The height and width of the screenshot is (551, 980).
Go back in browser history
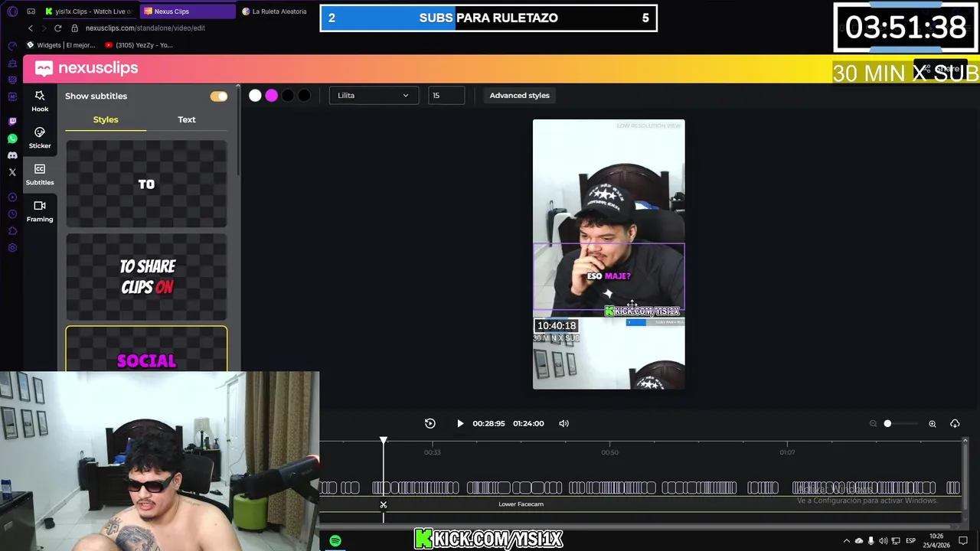tap(31, 28)
